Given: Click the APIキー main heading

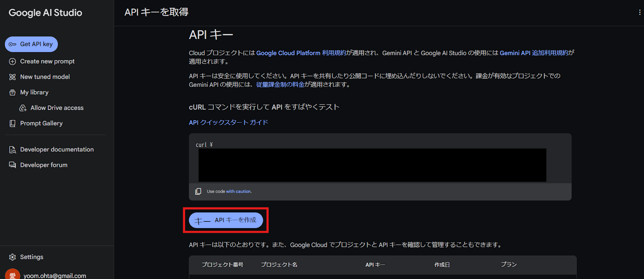Looking at the screenshot, I should click(211, 35).
